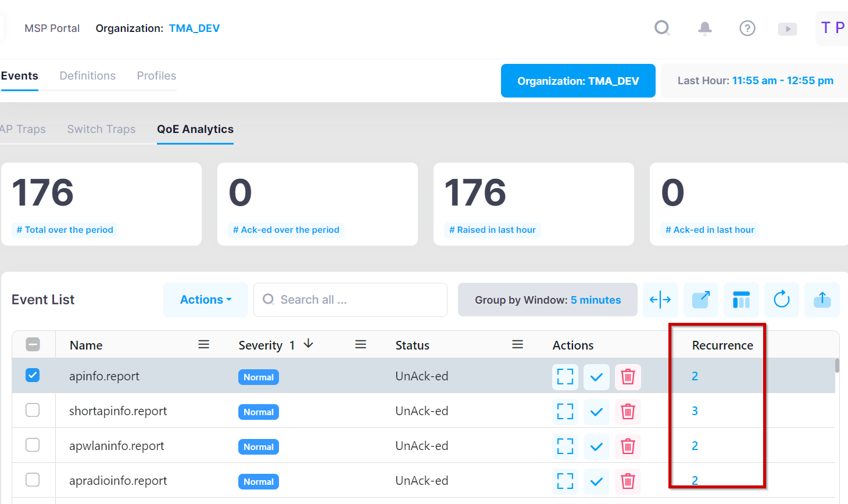Image resolution: width=848 pixels, height=504 pixels.
Task: Switch to the Switch Traps tab
Action: click(101, 129)
